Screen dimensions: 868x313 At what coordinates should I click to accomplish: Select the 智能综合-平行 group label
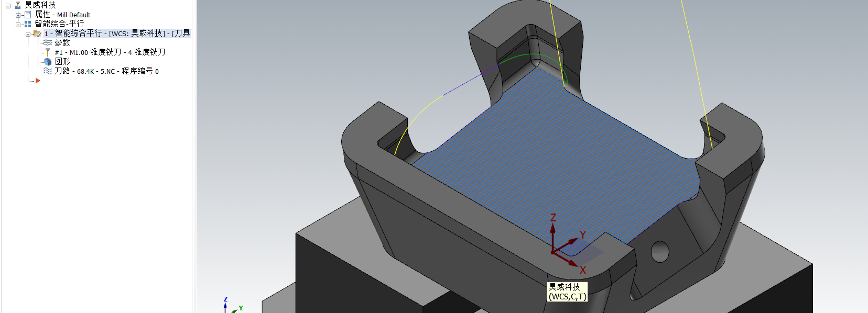pos(59,24)
